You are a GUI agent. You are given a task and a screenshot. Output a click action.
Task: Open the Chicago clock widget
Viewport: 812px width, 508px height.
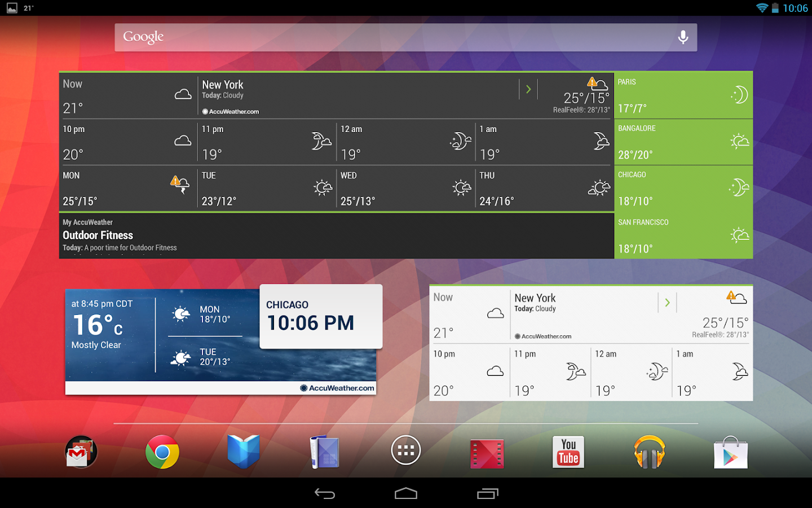321,317
